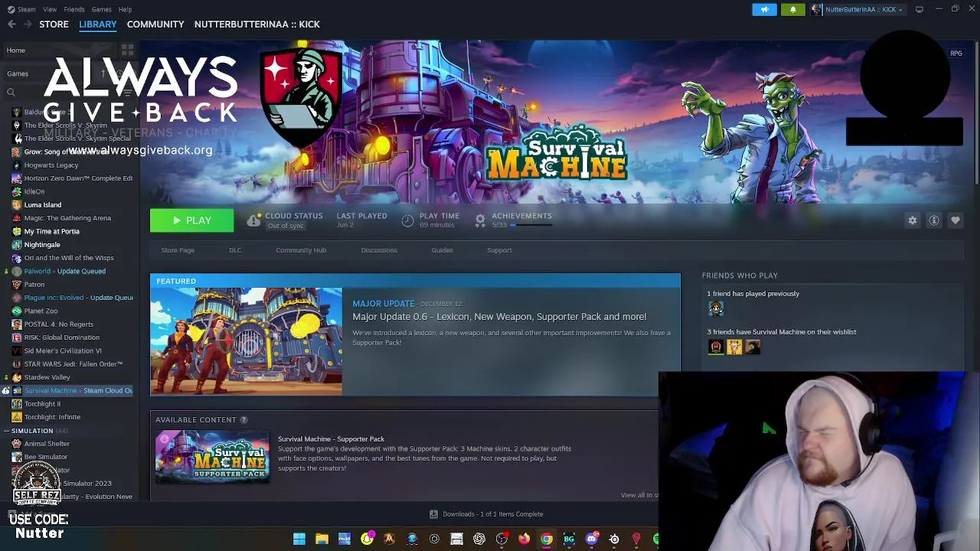The width and height of the screenshot is (980, 551).
Task: Launch Snapchat from the taskbar
Action: 367,540
